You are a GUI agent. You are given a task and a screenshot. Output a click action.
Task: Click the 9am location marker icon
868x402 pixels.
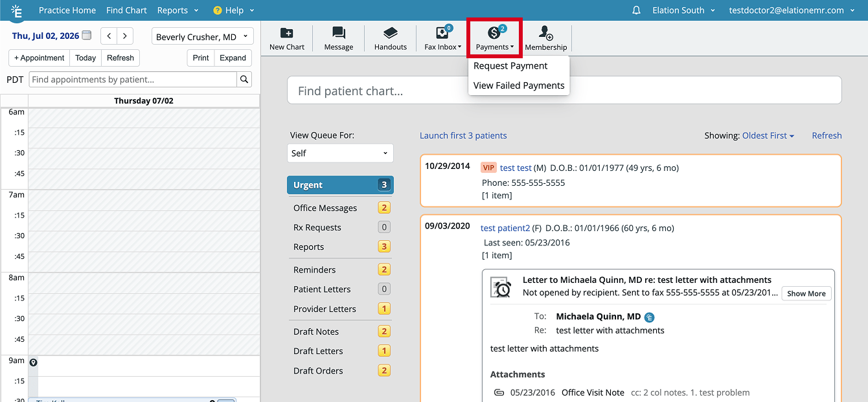pos(34,363)
